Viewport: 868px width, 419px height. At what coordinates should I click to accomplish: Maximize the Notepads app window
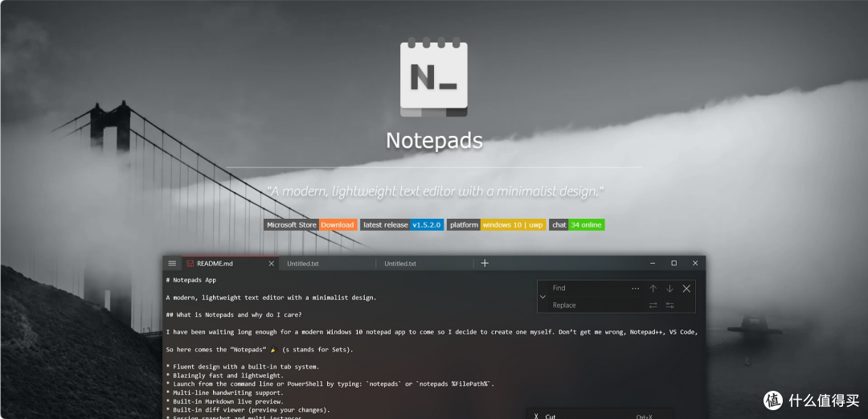click(x=674, y=263)
